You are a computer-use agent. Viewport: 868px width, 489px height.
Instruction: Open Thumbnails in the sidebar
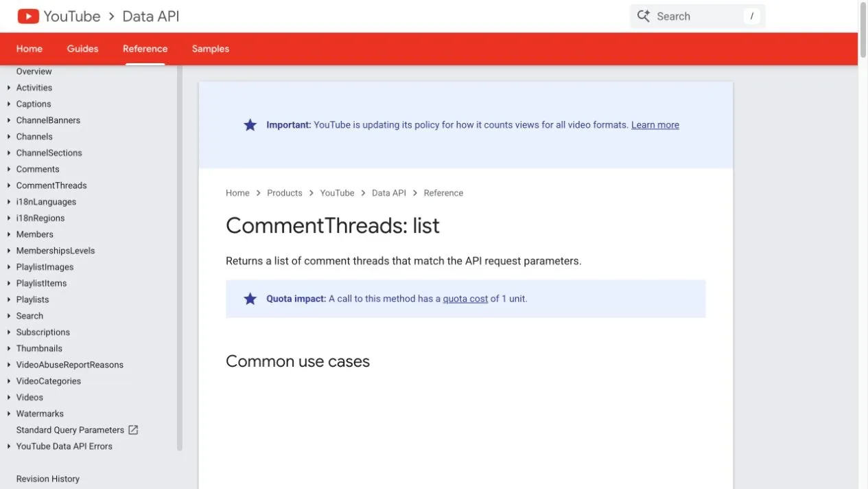(x=39, y=348)
